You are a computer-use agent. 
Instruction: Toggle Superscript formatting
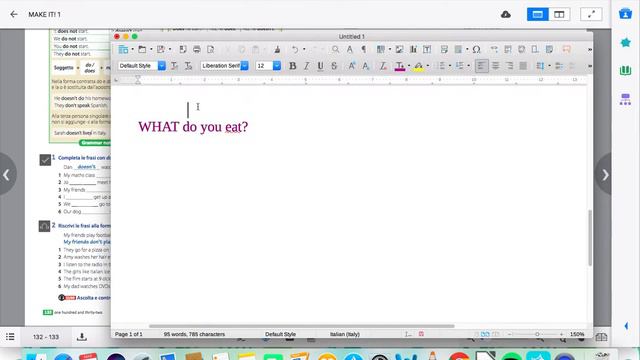pyautogui.click(x=351, y=66)
